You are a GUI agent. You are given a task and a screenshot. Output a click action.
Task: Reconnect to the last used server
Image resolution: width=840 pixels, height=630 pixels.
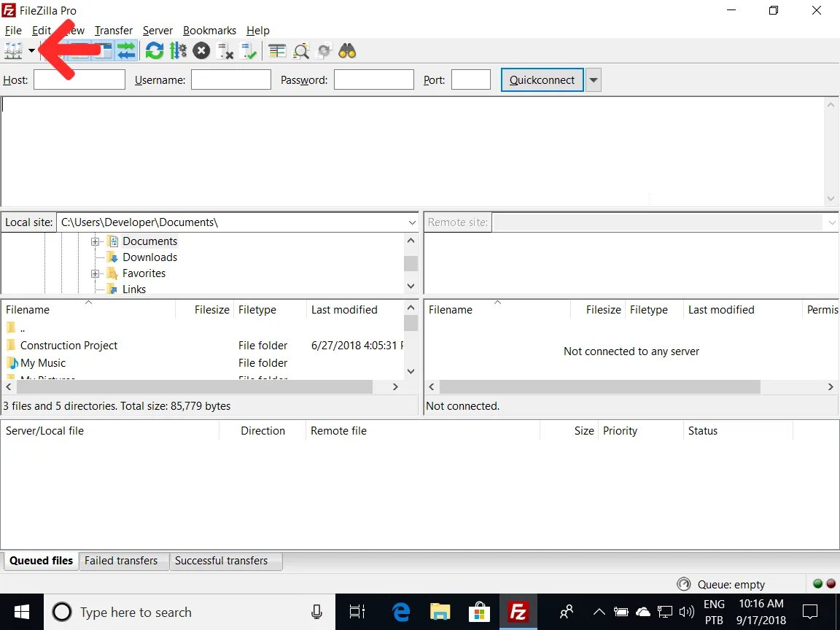pyautogui.click(x=249, y=51)
